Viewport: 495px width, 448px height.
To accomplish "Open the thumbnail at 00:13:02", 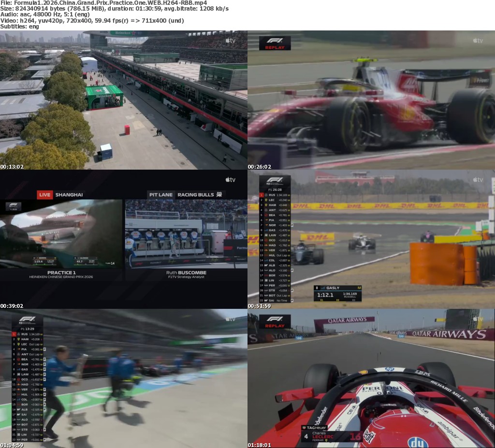I will (124, 100).
